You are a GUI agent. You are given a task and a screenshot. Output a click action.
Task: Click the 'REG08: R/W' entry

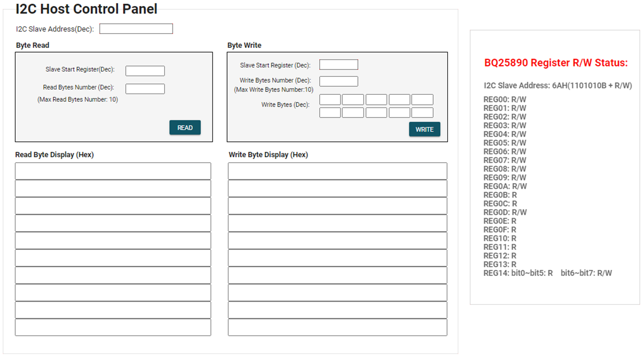(505, 169)
